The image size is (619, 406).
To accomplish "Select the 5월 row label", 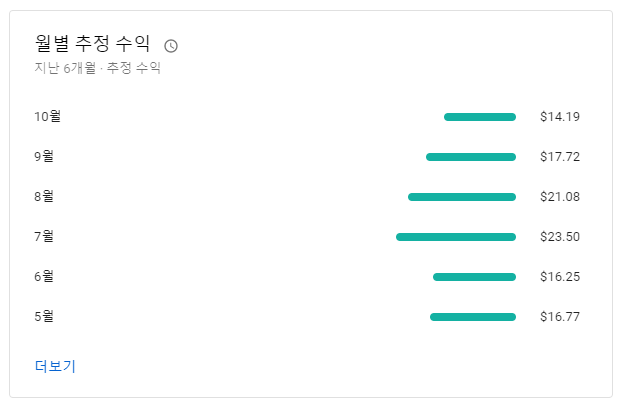I will pos(44,317).
